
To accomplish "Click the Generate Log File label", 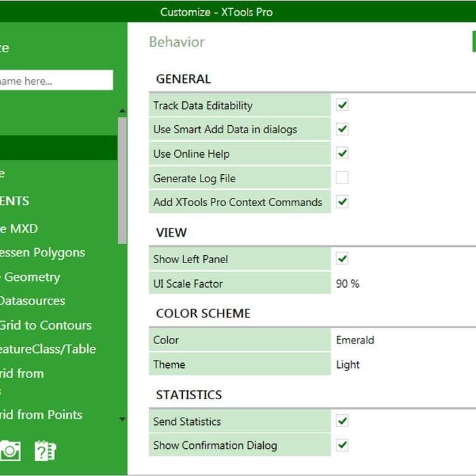I will point(194,178).
